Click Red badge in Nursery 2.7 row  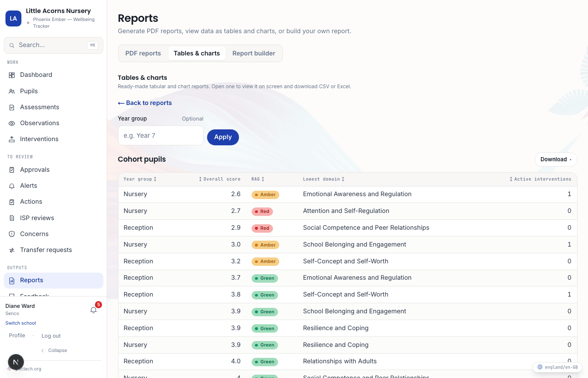(x=262, y=212)
